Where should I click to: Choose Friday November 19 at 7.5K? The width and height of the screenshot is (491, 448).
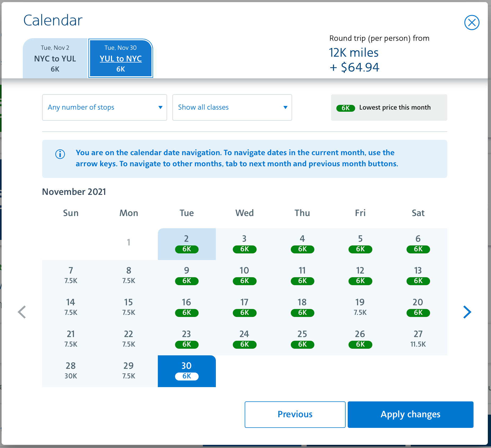(360, 308)
